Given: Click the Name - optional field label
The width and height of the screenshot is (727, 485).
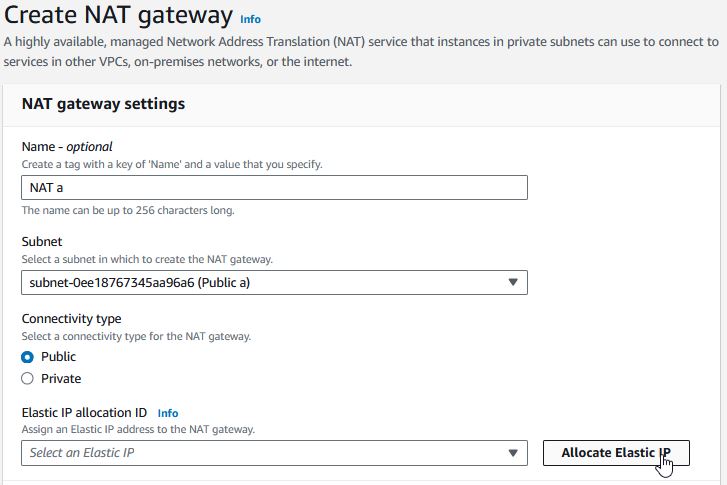Looking at the screenshot, I should [x=67, y=147].
